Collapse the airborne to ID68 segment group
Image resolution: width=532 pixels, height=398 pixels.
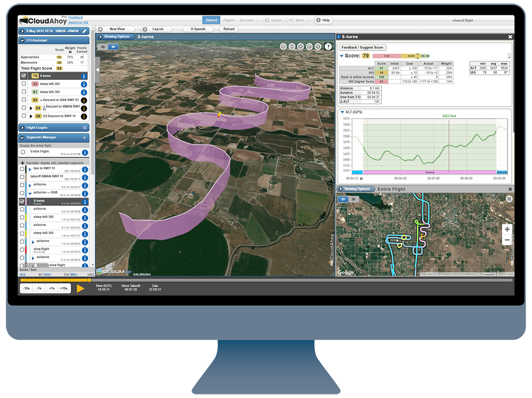30,193
